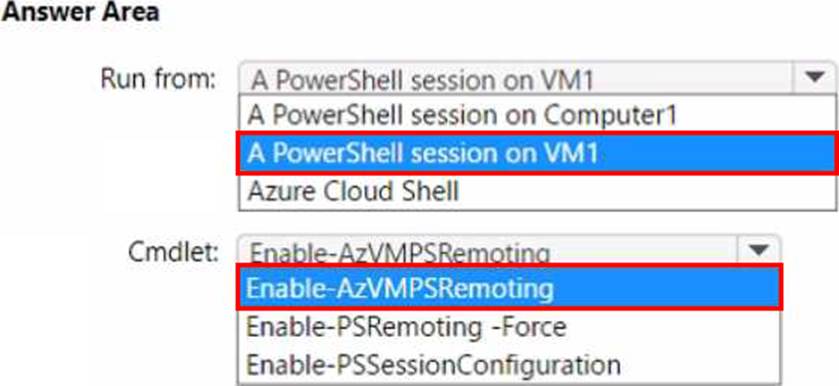Click the 'Cmdlet:' label
Image resolution: width=839 pixels, height=386 pixels.
click(x=172, y=251)
